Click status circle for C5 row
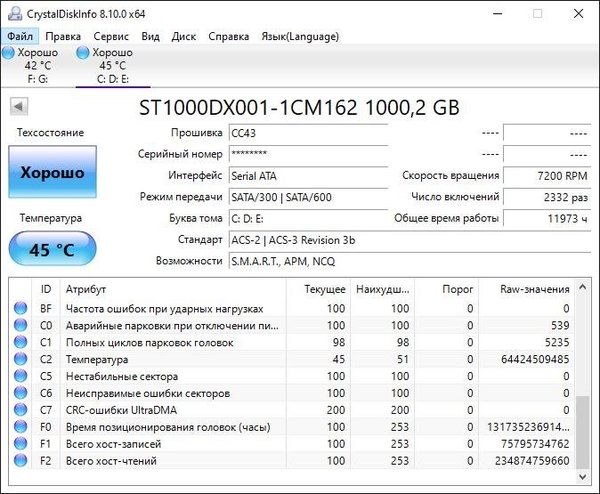600x494 pixels. point(20,376)
